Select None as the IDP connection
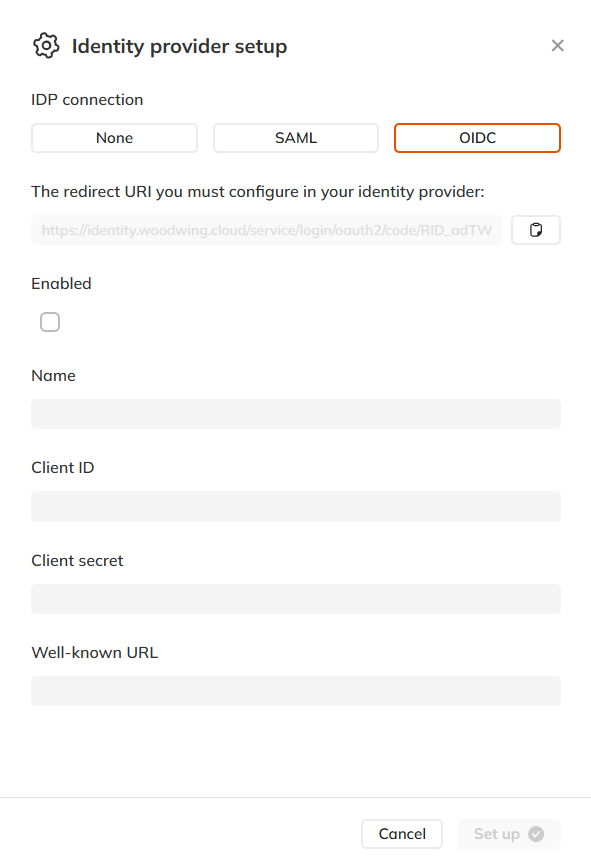The width and height of the screenshot is (591, 865). [x=114, y=138]
